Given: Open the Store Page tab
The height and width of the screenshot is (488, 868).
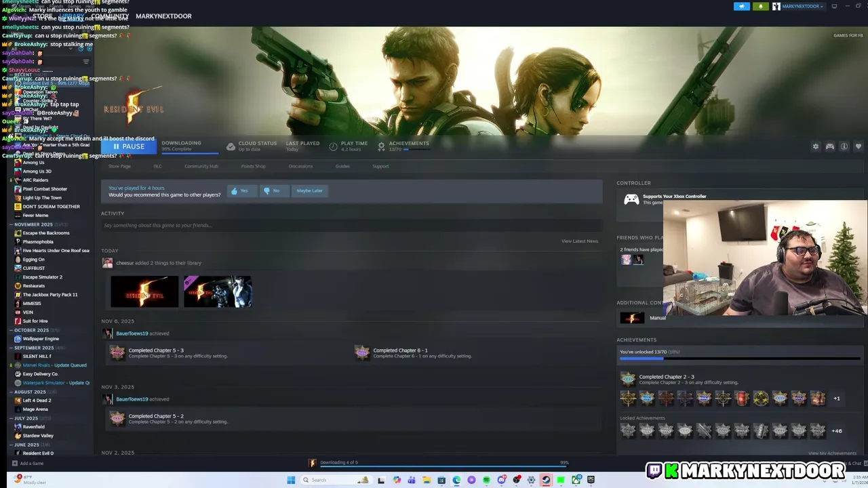Looking at the screenshot, I should 119,166.
